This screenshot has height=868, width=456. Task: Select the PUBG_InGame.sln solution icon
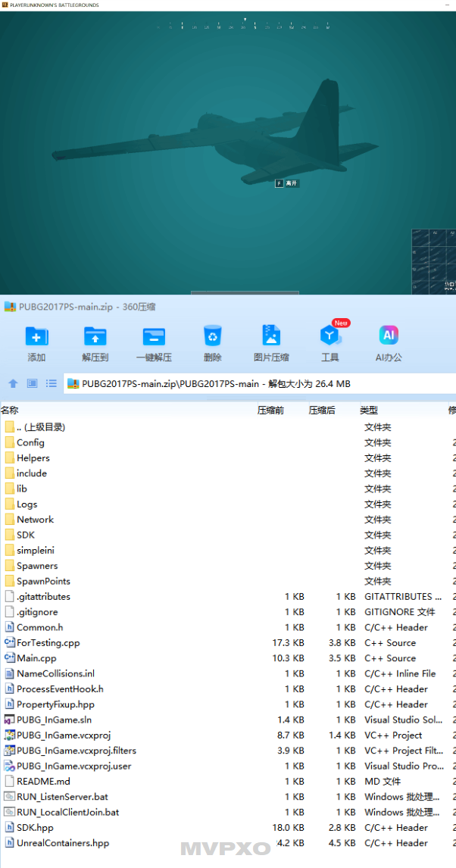tap(9, 720)
